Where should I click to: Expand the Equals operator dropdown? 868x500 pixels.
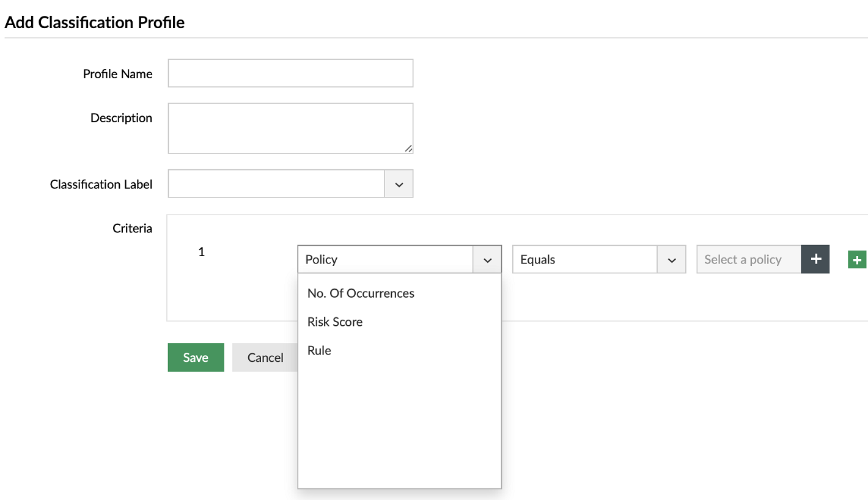[x=671, y=260]
